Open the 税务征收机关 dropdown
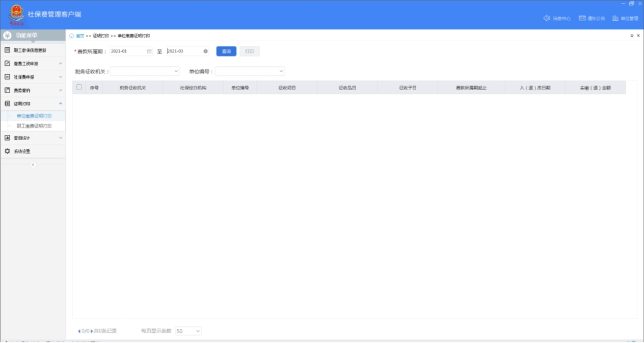Viewport: 644px width, 343px height. [x=145, y=71]
